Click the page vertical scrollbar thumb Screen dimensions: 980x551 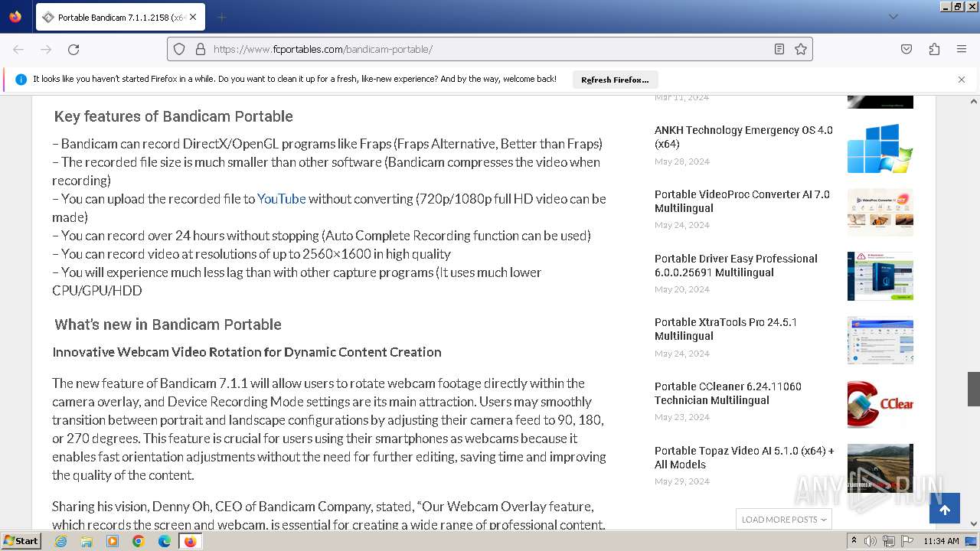pos(974,389)
